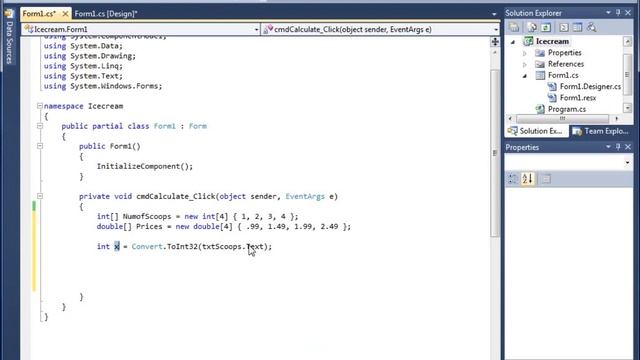Click highlighted variable 'x' in code
Screen dimensions: 640x360
click(x=117, y=247)
